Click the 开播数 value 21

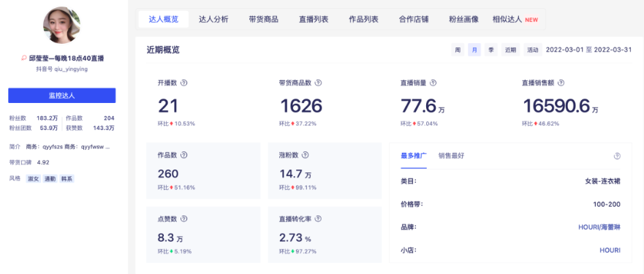(x=168, y=106)
